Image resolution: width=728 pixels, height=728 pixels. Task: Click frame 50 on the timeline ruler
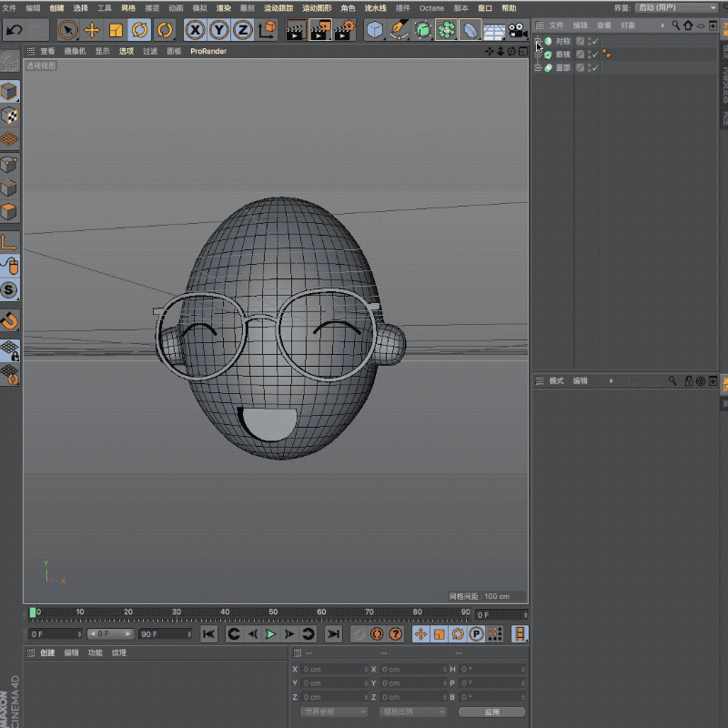pos(272,613)
